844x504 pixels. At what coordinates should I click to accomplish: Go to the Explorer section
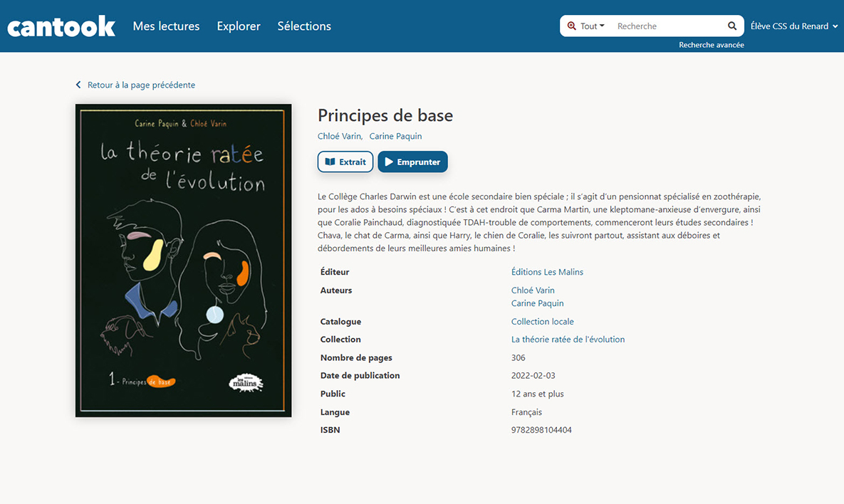point(239,26)
